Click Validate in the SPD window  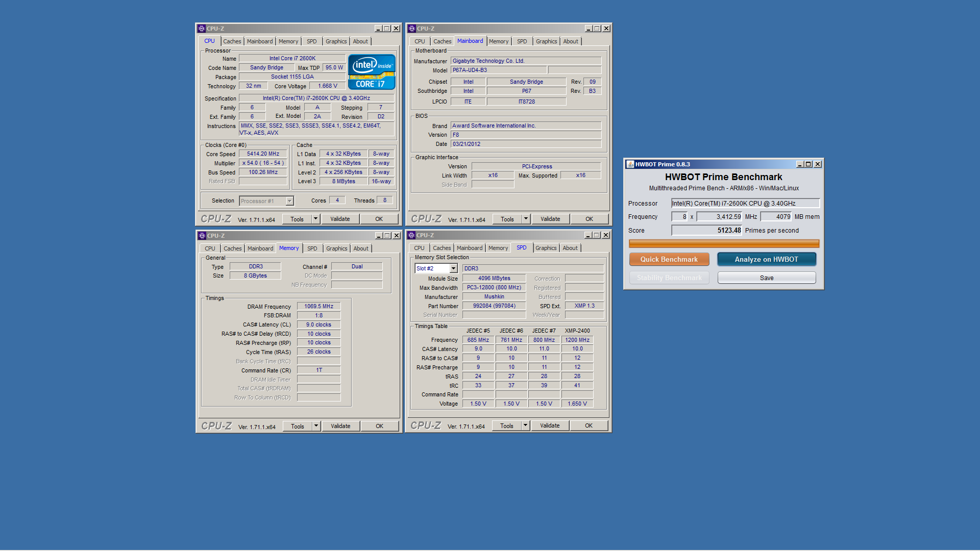[550, 425]
